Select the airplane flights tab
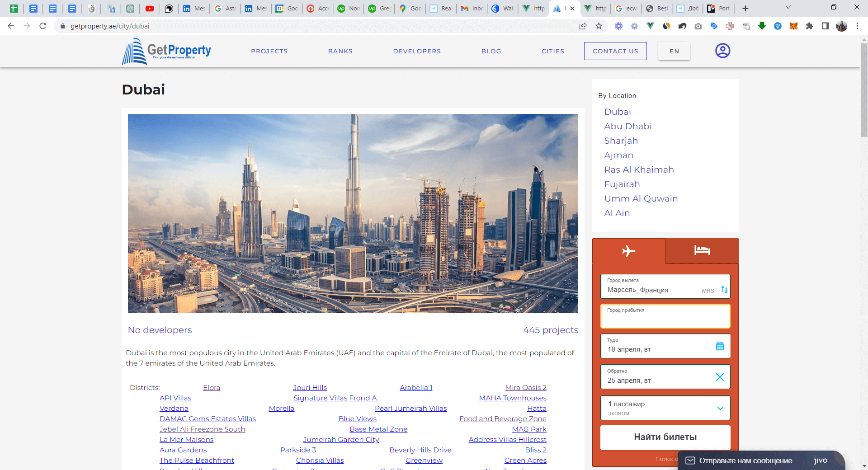Viewport: 868px width, 470px height. [628, 251]
